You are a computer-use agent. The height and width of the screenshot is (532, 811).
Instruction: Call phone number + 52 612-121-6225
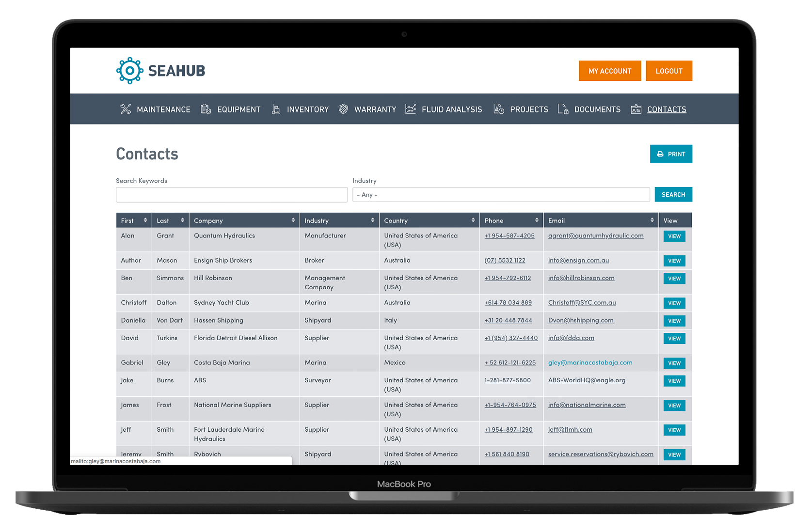(x=510, y=362)
